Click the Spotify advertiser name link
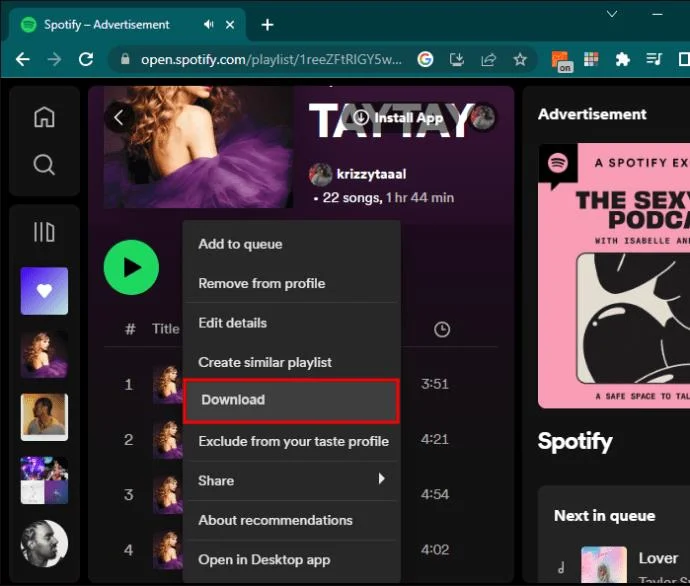This screenshot has height=586, width=690. [575, 441]
